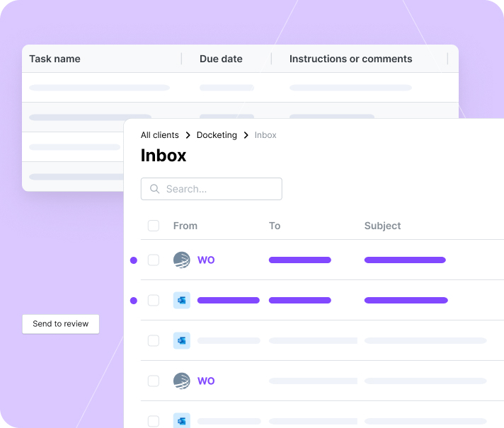Open WO sender in fourth inbox row
Viewport: 504px width, 428px height.
206,381
